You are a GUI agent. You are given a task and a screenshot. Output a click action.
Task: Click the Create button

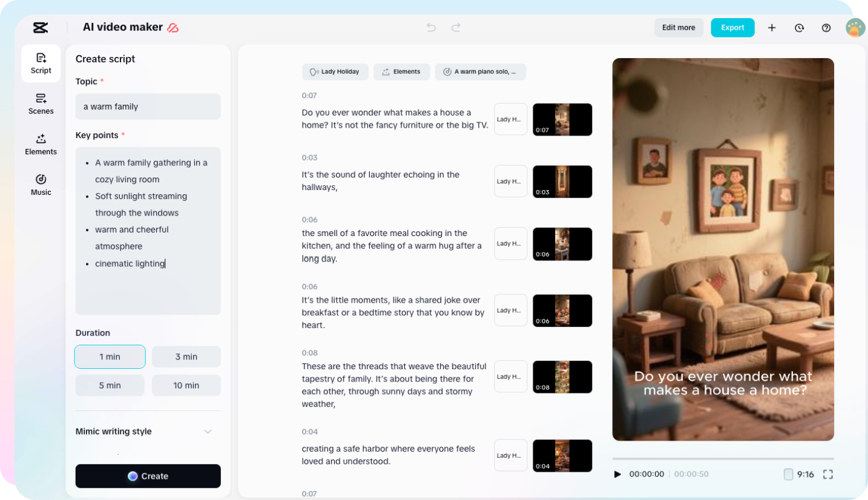[148, 476]
